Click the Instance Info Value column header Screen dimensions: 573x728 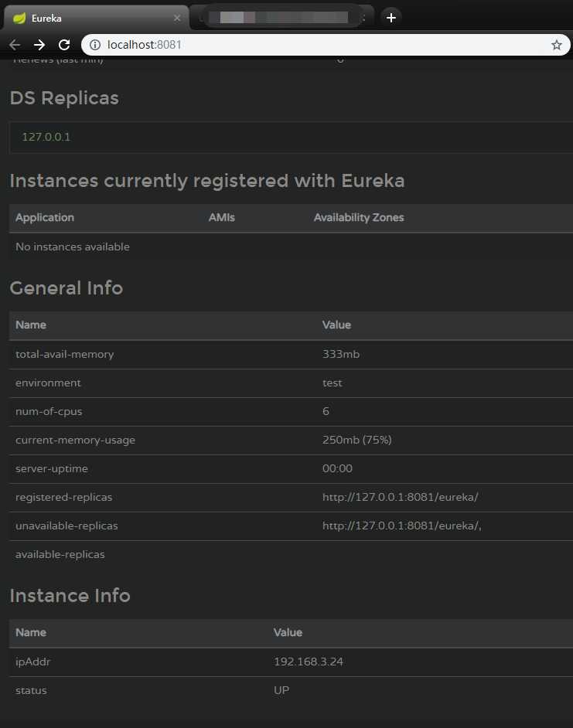288,632
